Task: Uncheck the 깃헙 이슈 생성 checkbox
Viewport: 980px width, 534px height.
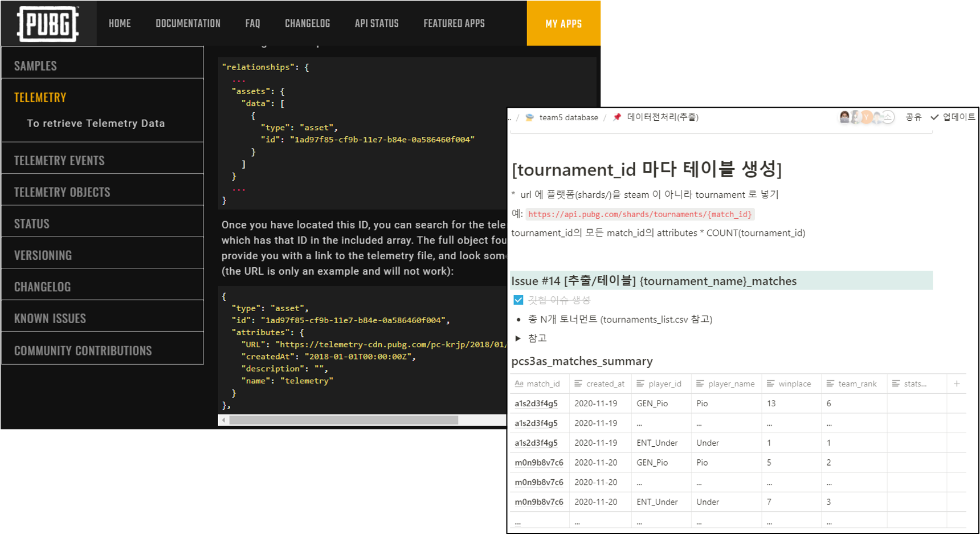Action: point(518,300)
